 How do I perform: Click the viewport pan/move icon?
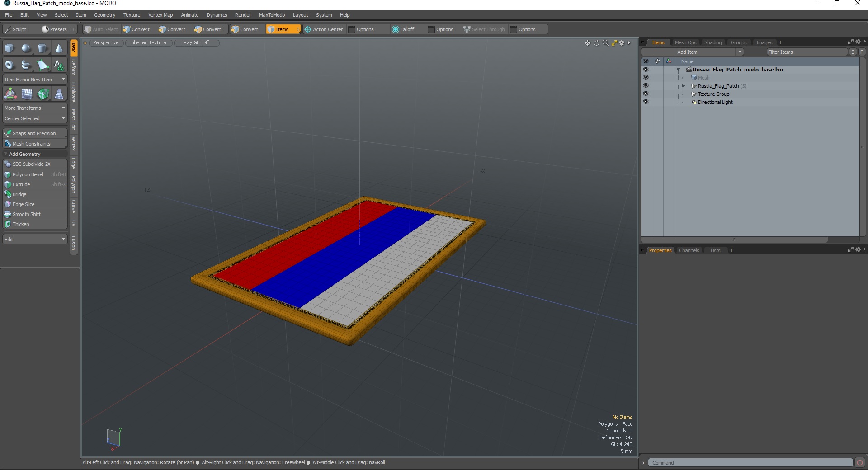587,43
